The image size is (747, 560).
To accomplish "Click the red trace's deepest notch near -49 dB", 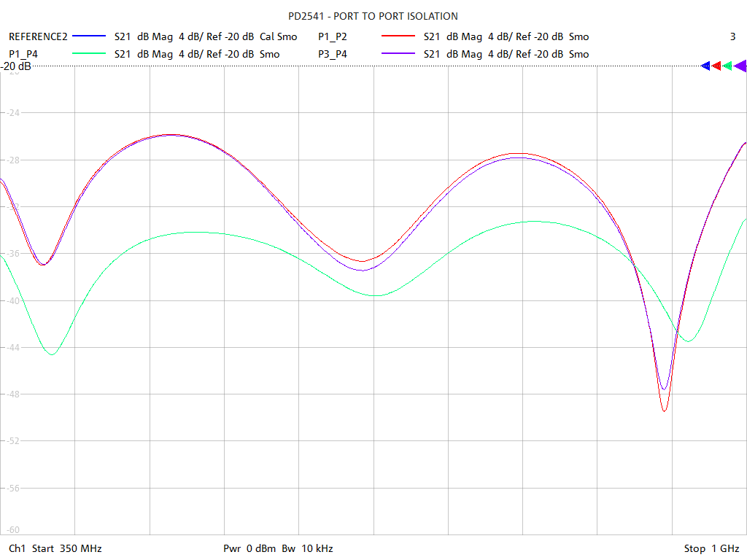I will point(665,411).
